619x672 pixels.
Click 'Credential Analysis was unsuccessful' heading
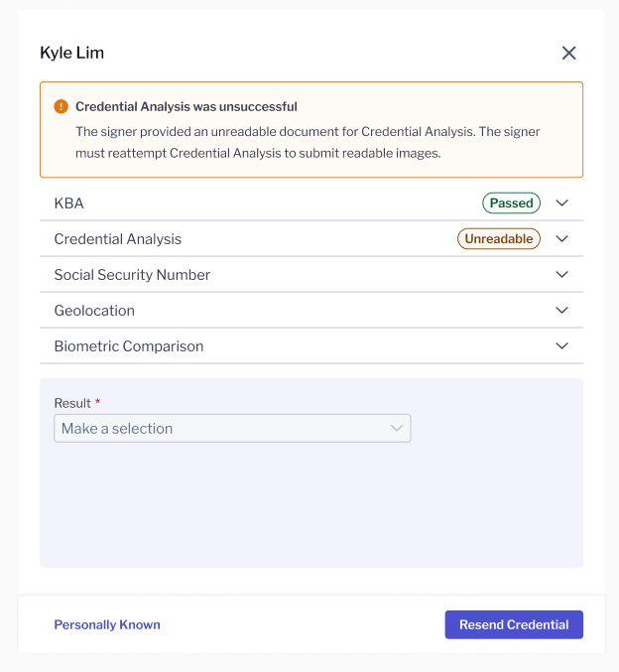(x=186, y=107)
